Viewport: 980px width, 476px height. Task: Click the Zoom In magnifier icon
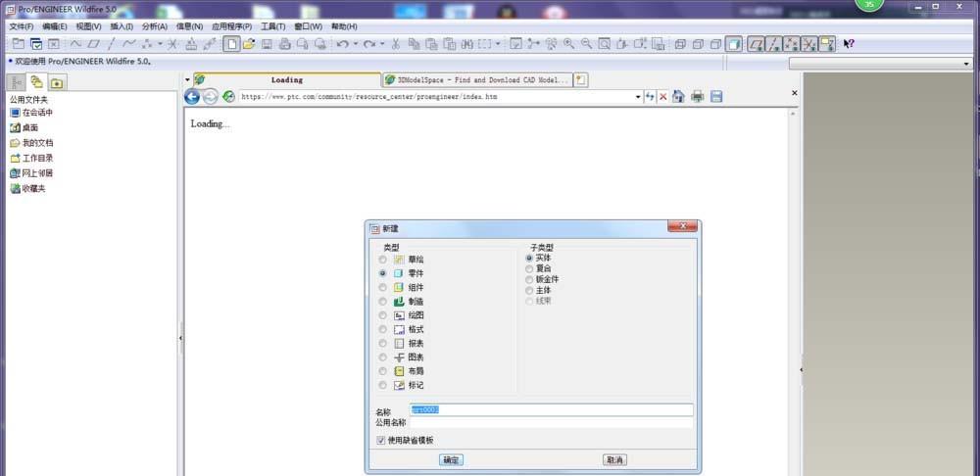568,44
